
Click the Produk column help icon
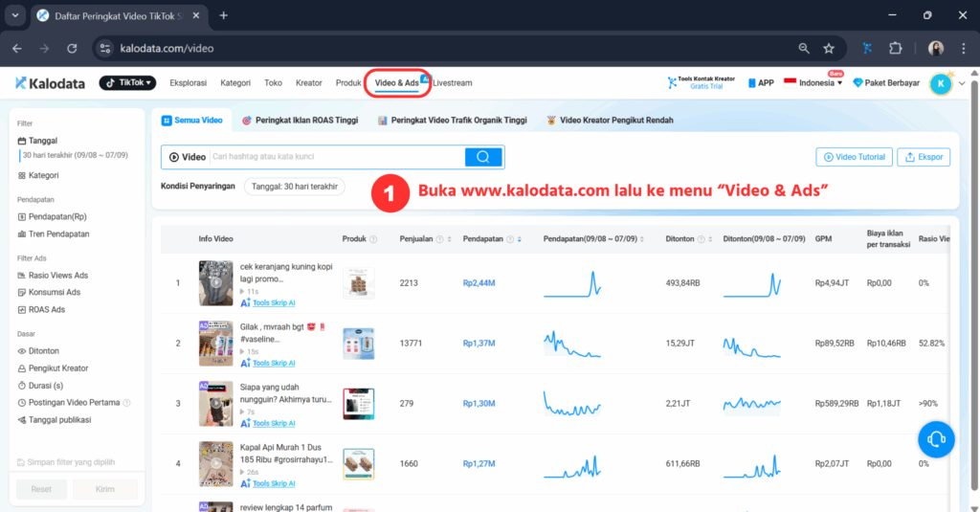click(373, 239)
